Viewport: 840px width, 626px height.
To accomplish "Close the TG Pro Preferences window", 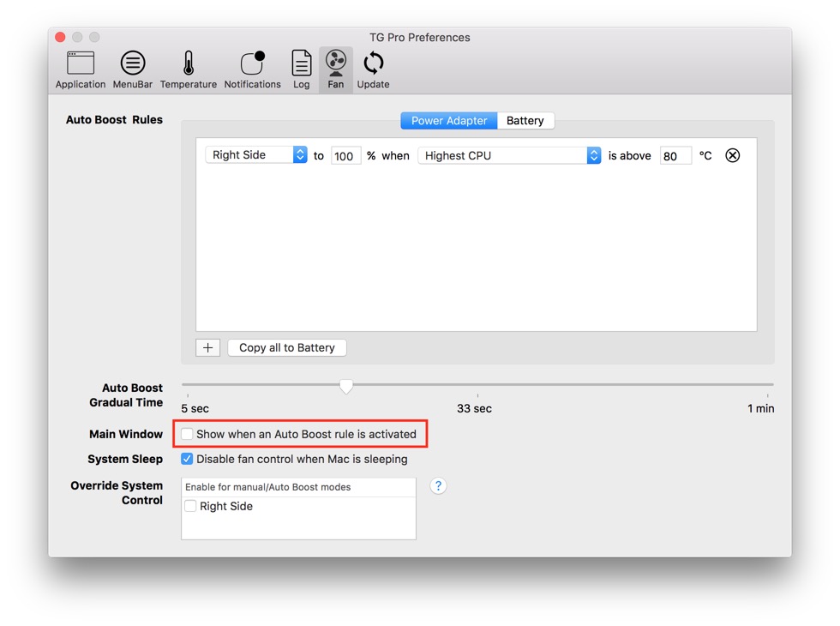I will point(61,37).
